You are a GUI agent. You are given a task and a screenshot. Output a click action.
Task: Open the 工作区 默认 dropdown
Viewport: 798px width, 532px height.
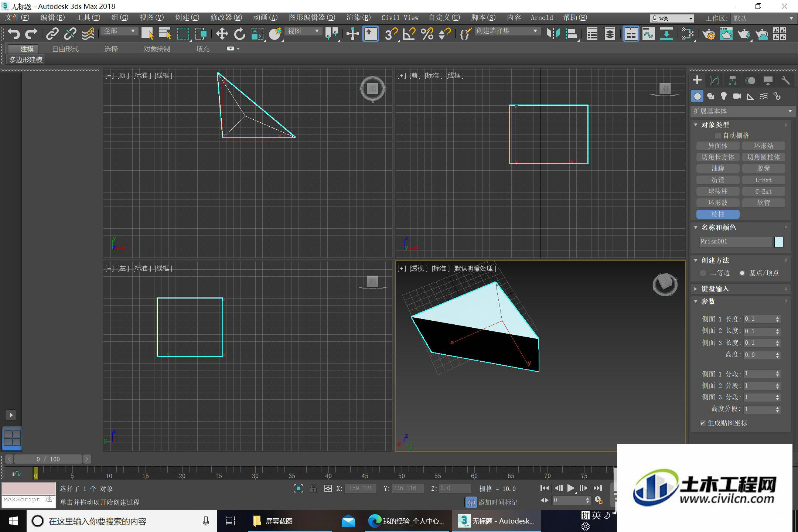click(x=763, y=18)
